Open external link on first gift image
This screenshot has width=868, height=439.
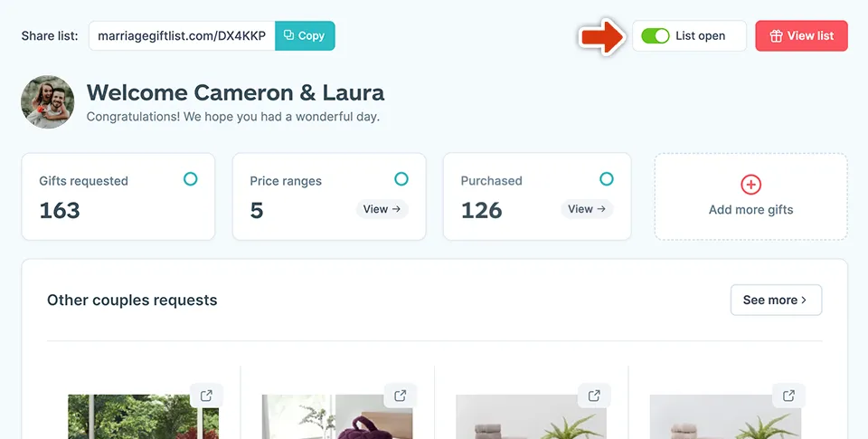(206, 396)
